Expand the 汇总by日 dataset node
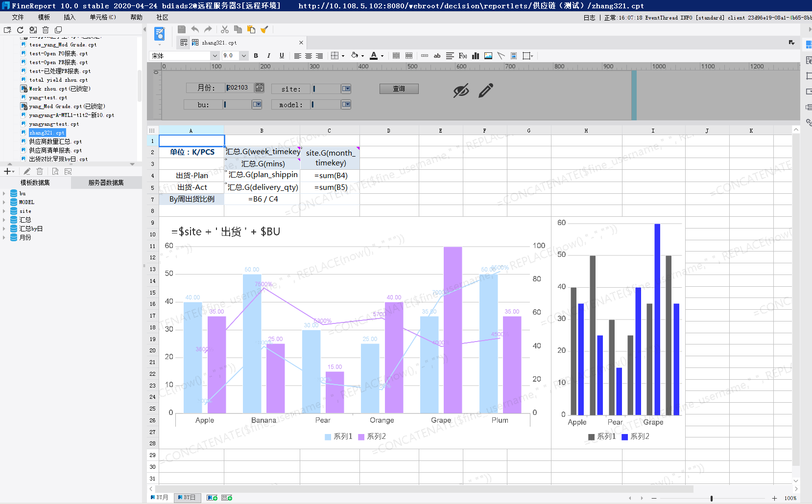812x504 pixels. pyautogui.click(x=4, y=229)
